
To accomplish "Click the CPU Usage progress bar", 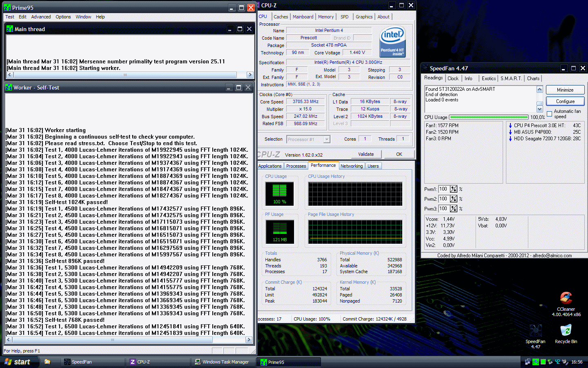I will click(489, 117).
